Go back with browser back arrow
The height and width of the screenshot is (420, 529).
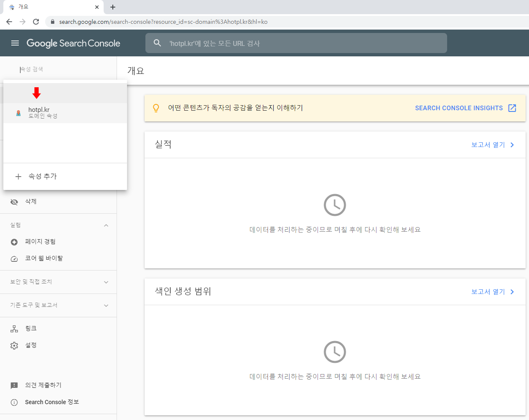[9, 22]
